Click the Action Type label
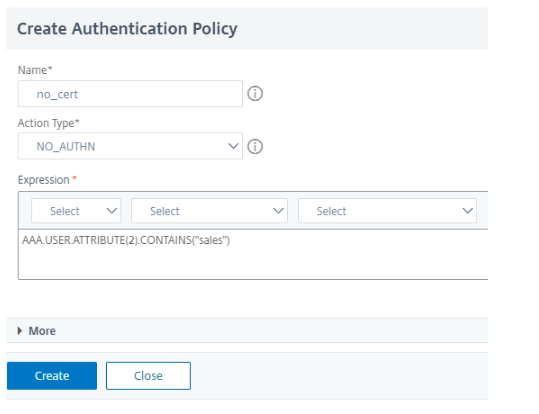Image resolution: width=539 pixels, height=414 pixels. (48, 123)
